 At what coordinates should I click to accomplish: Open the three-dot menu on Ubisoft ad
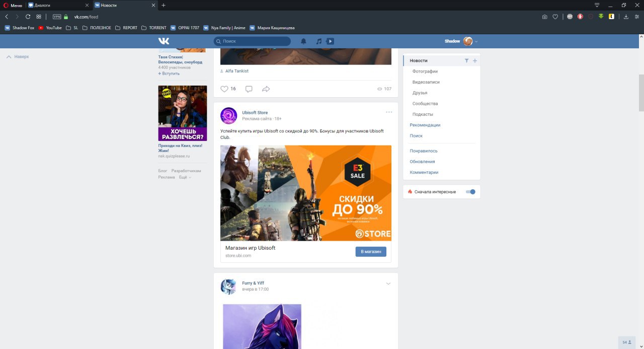(389, 112)
